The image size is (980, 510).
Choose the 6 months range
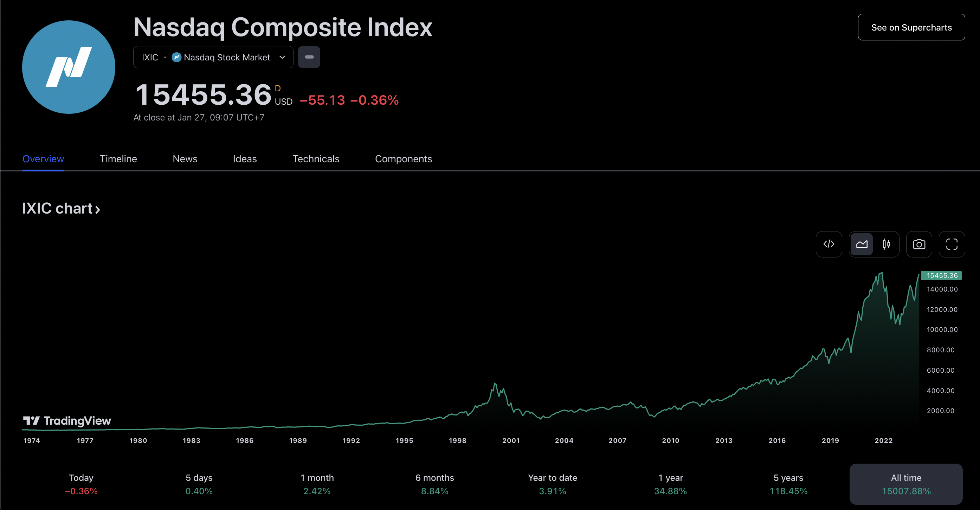(435, 484)
